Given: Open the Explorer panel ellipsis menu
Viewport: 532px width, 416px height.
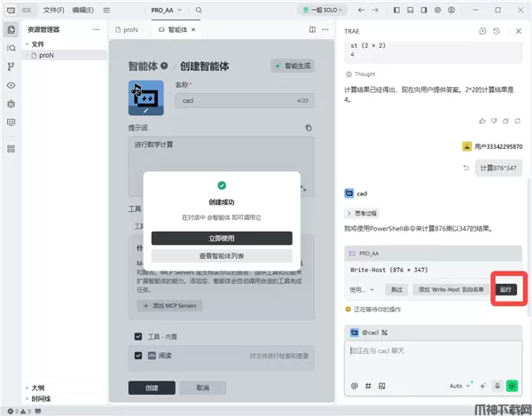Looking at the screenshot, I should [x=96, y=29].
